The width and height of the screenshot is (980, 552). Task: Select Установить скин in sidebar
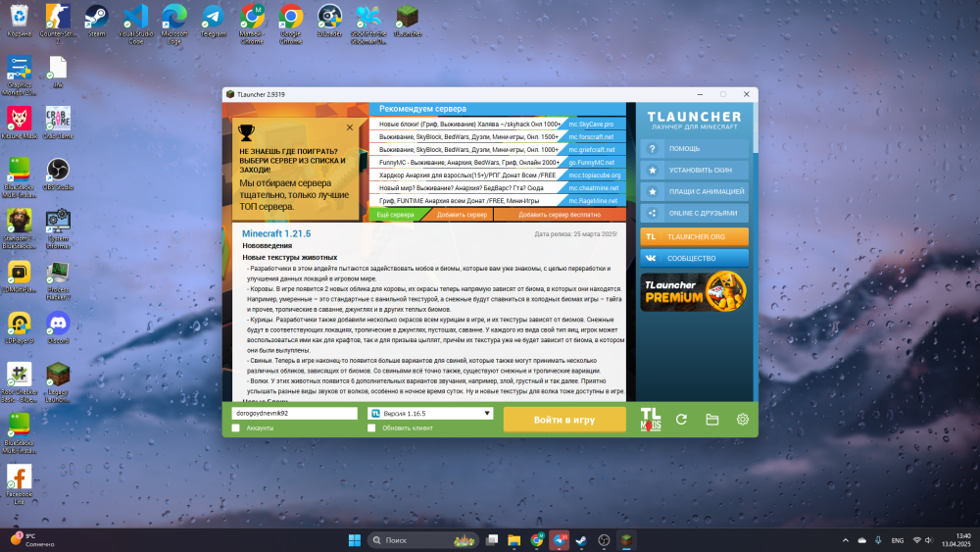coord(695,170)
